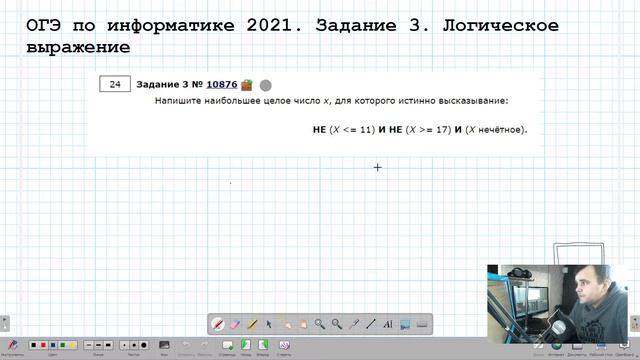
Task: Select the Laser pointer tool
Action: click(x=354, y=324)
